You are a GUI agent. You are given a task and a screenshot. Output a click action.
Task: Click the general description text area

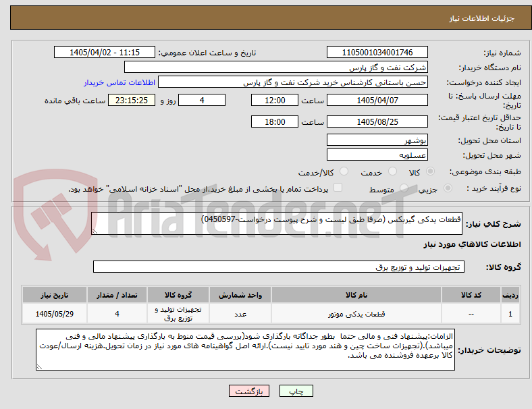277,223
